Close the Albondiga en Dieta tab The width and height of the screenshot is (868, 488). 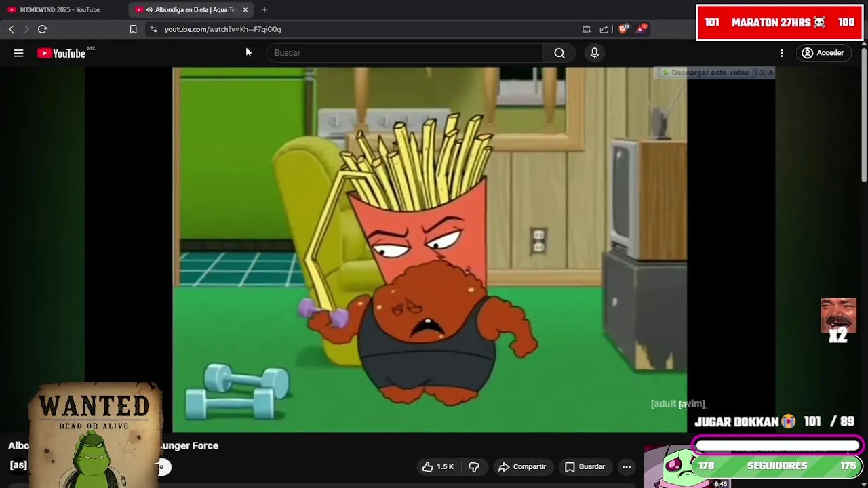245,9
